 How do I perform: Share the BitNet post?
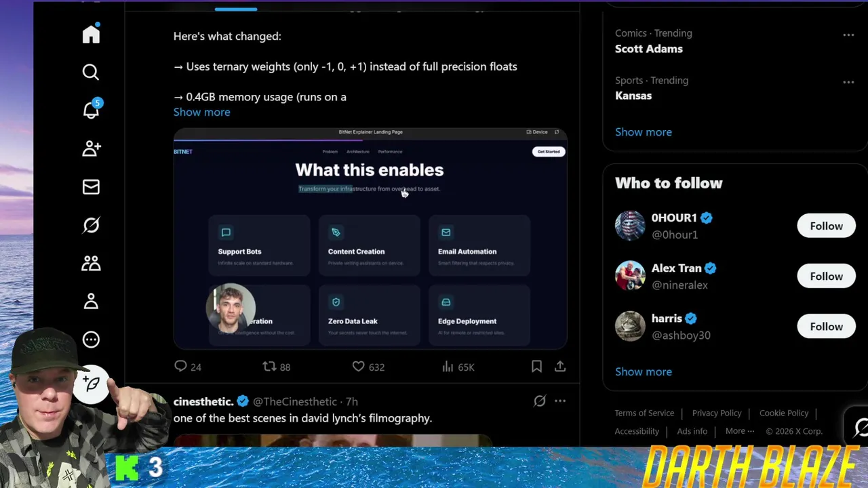[560, 367]
